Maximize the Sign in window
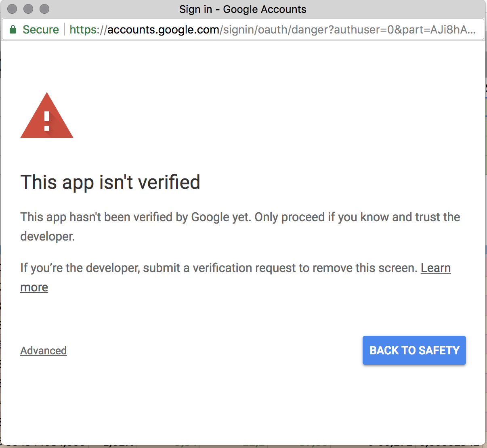 click(x=44, y=9)
